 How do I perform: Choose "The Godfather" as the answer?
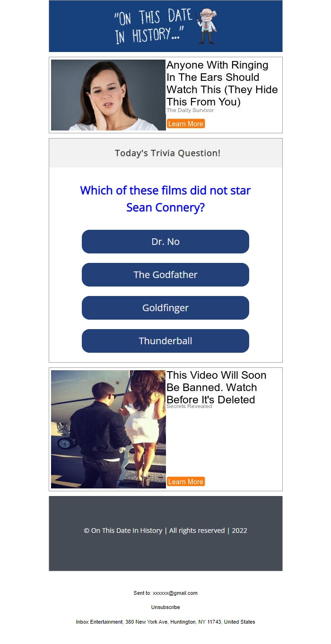[x=165, y=275]
